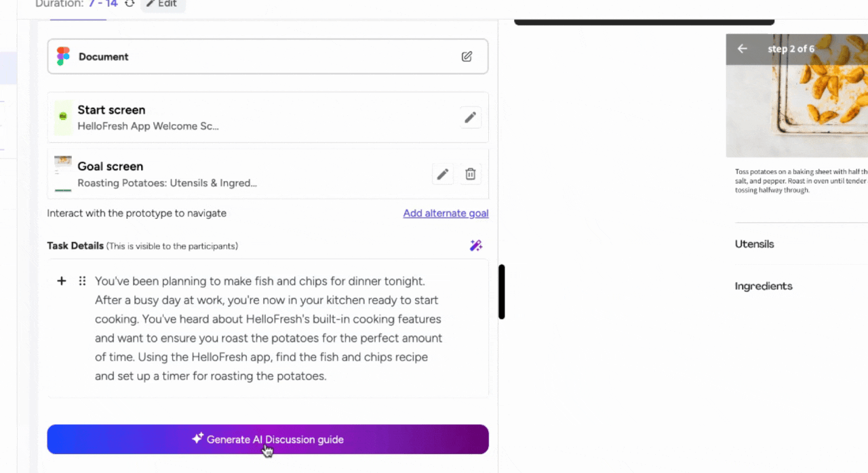Click the Duration value 7 - 14

[102, 3]
